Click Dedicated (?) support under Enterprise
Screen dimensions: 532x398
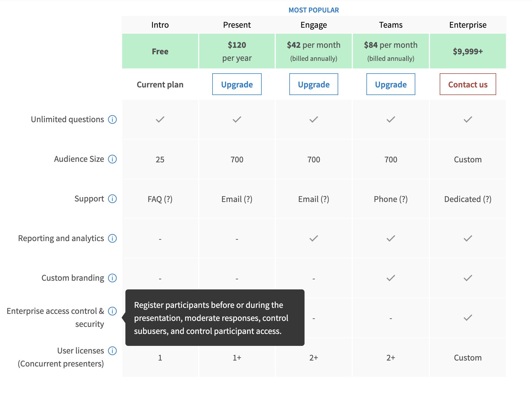click(x=468, y=199)
